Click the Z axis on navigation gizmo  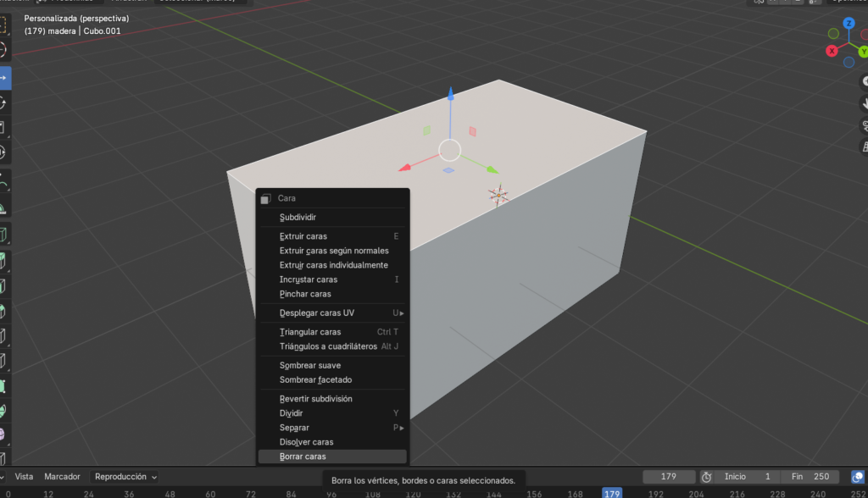pyautogui.click(x=849, y=23)
